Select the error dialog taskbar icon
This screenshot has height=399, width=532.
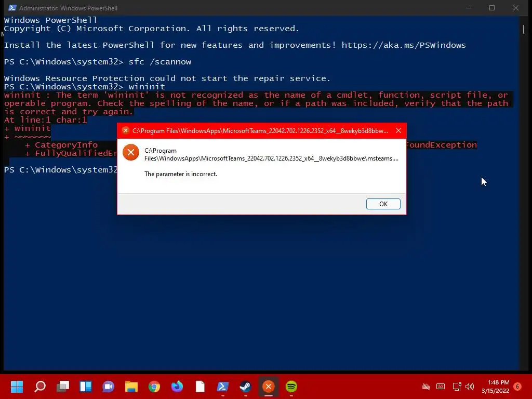pos(269,387)
